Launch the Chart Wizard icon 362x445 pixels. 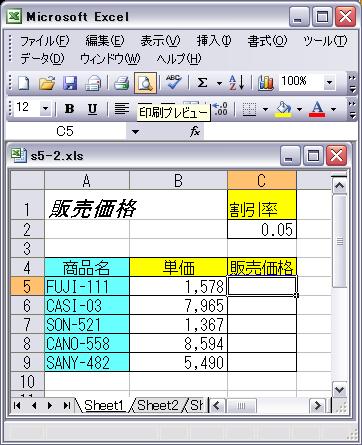coord(266,83)
